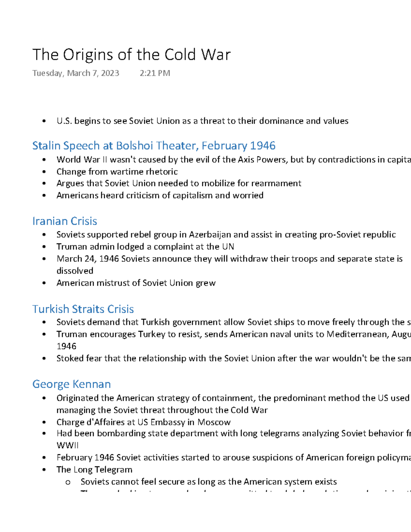
Task: Select the Stalin Speech at Bolshoi Theater heading
Action: [x=154, y=146]
